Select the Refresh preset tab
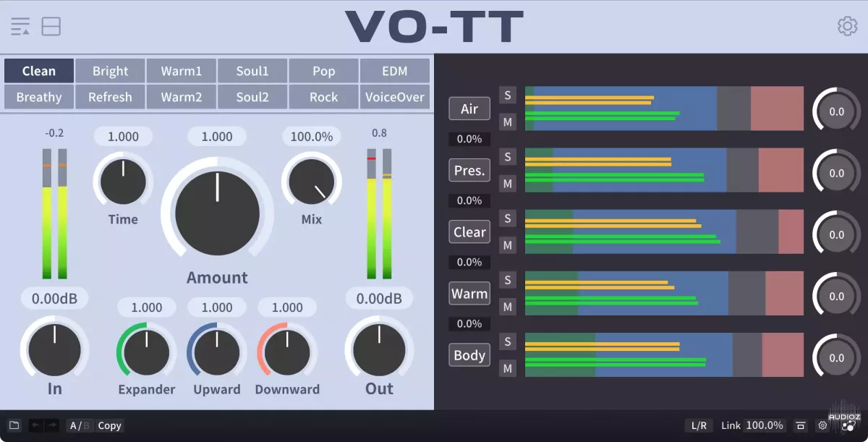Screen dimensions: 868x442 click(x=110, y=97)
